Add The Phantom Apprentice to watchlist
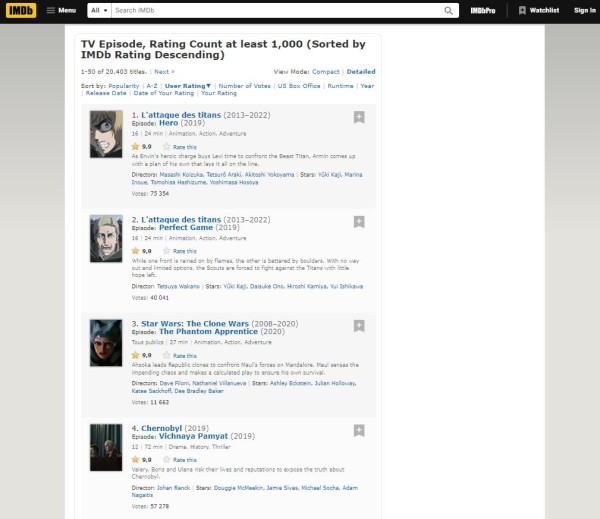The image size is (600, 519). (x=359, y=326)
